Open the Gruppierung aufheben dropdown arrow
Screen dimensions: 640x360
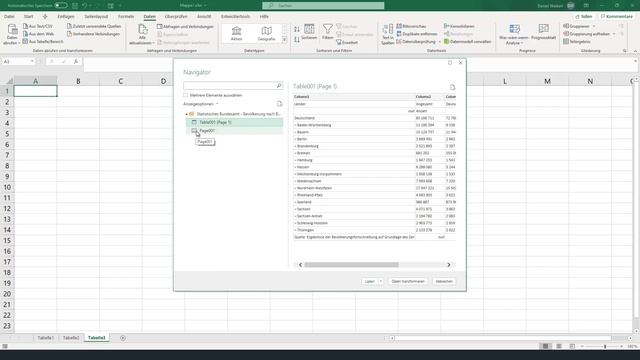[614, 34]
